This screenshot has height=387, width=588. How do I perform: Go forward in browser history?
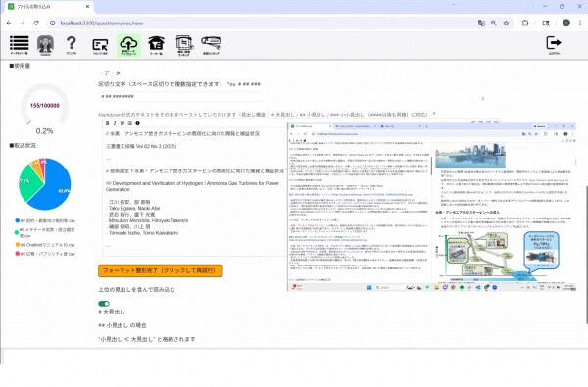pyautogui.click(x=23, y=23)
